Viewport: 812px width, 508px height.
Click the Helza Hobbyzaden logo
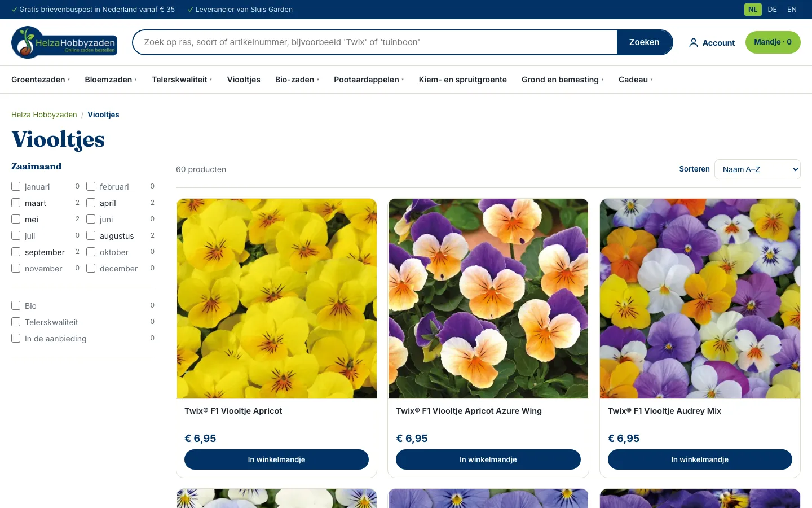click(64, 42)
